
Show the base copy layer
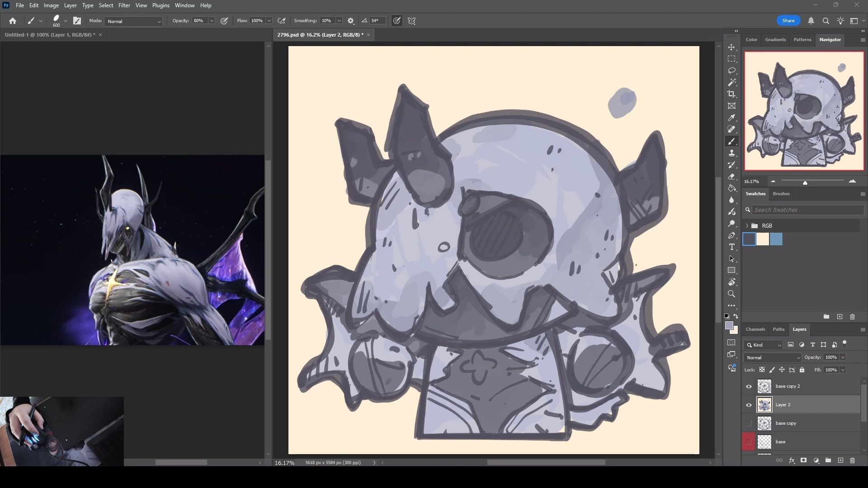tap(749, 423)
